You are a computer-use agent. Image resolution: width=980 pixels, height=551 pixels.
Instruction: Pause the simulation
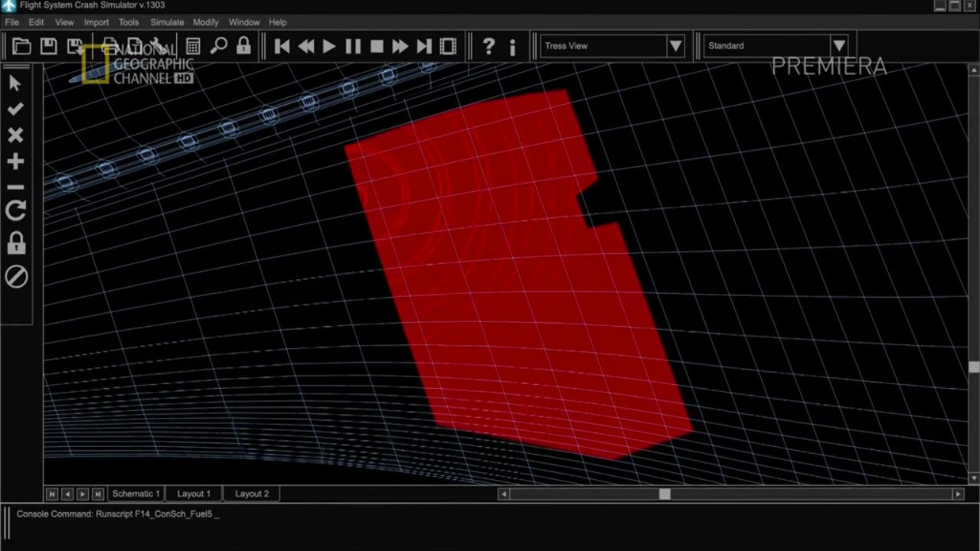click(352, 47)
